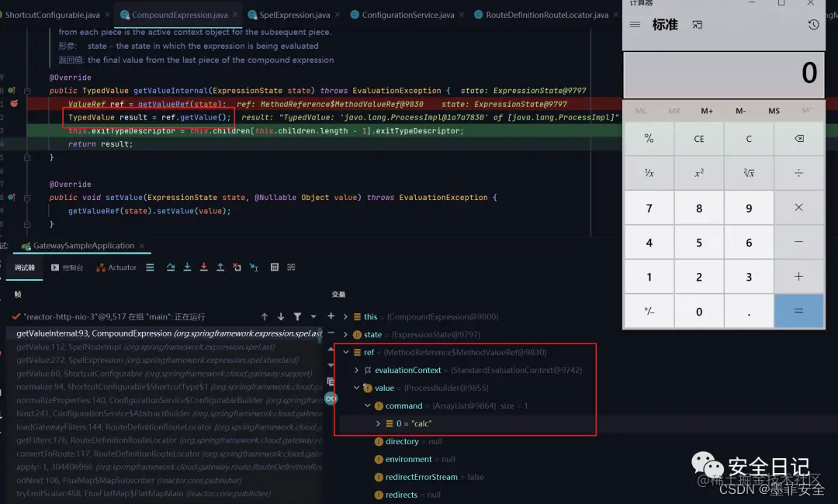Click Calculator keep-on-top icon next to 标准
This screenshot has width=838, height=504.
pyautogui.click(x=697, y=25)
